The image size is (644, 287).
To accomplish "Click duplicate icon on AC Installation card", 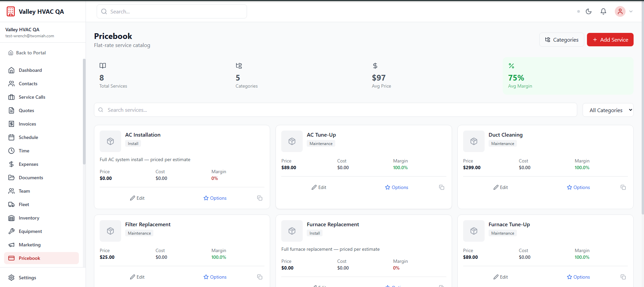I will 260,198.
